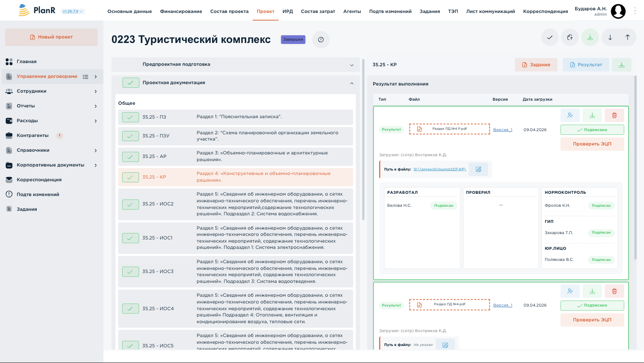The height and width of the screenshot is (363, 644).
Task: Toggle the checkmark for 35.25 - ИОС1
Action: click(131, 238)
